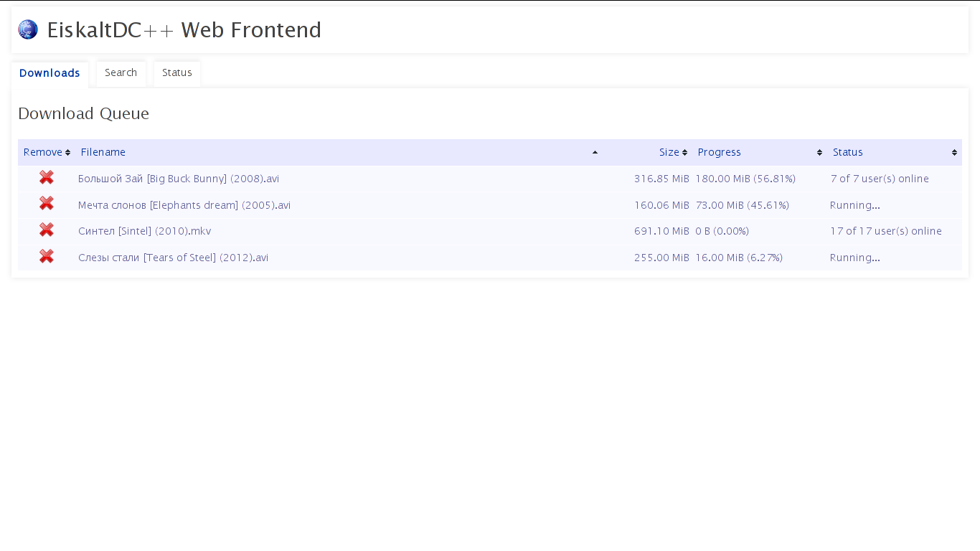
Task: Select the Downloads tab
Action: tap(50, 74)
